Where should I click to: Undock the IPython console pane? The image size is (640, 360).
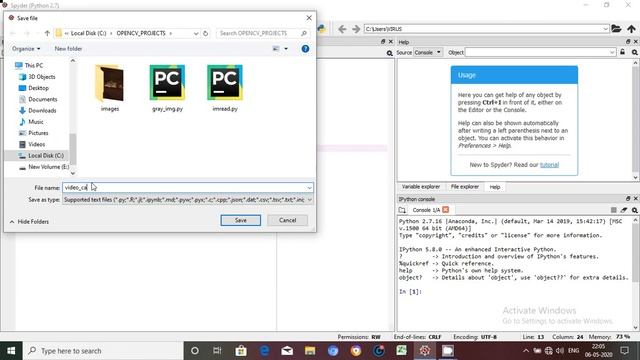click(x=628, y=199)
